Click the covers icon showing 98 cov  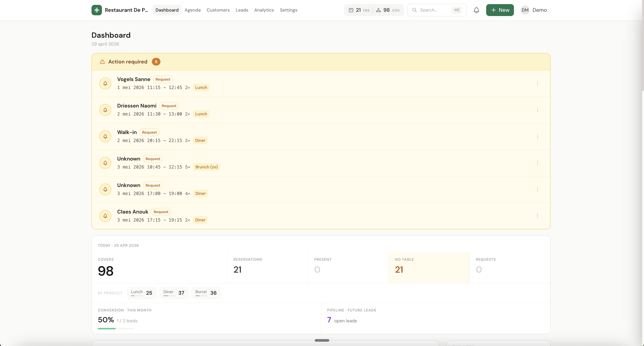point(378,10)
